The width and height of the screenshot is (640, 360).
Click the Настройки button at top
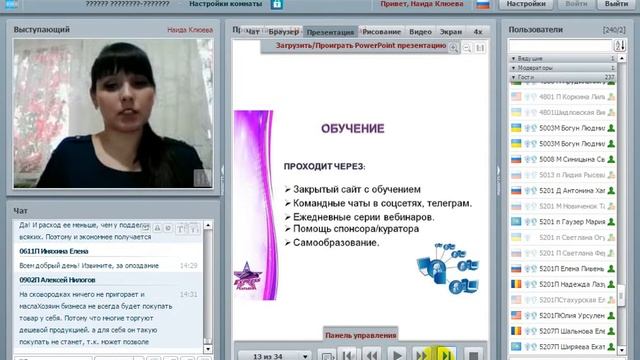point(526,4)
